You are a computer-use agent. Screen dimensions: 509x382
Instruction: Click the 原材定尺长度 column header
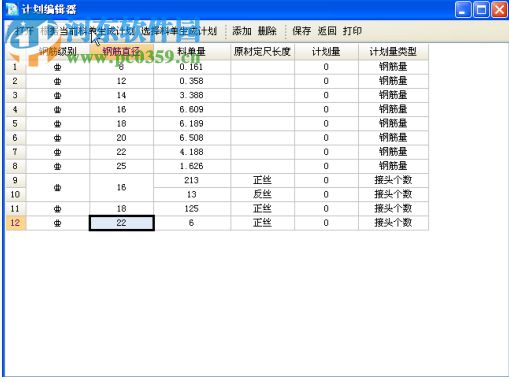(x=262, y=52)
